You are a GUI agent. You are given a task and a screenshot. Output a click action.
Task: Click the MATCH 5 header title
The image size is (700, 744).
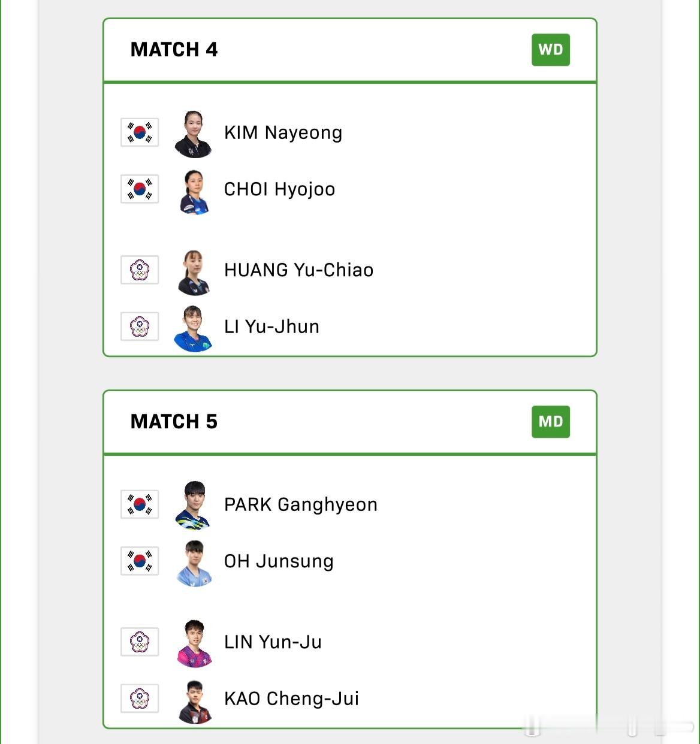[174, 422]
